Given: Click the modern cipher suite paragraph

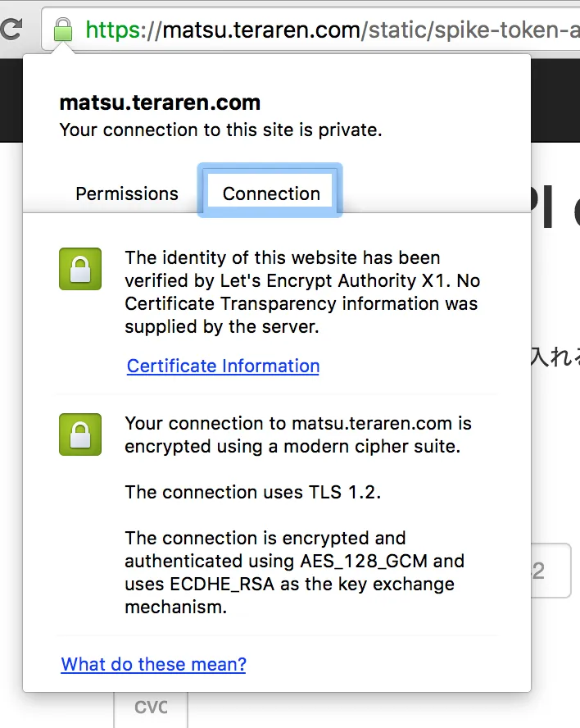Looking at the screenshot, I should point(297,435).
